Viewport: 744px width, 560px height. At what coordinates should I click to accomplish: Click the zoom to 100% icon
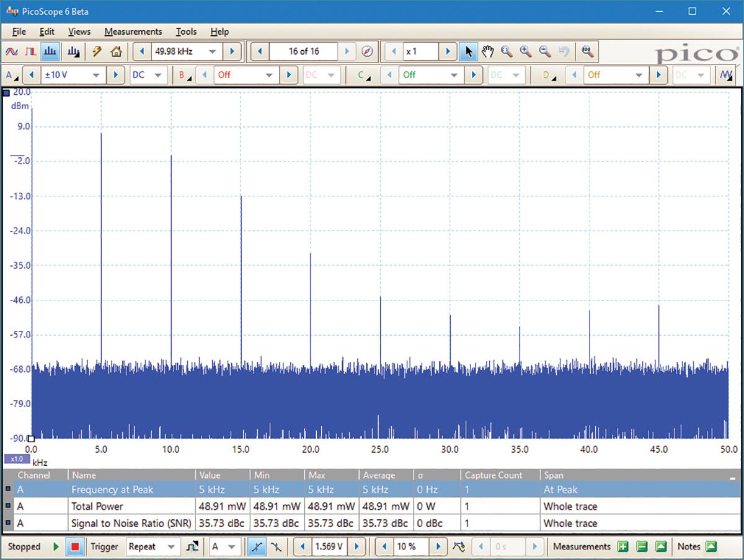tap(586, 51)
